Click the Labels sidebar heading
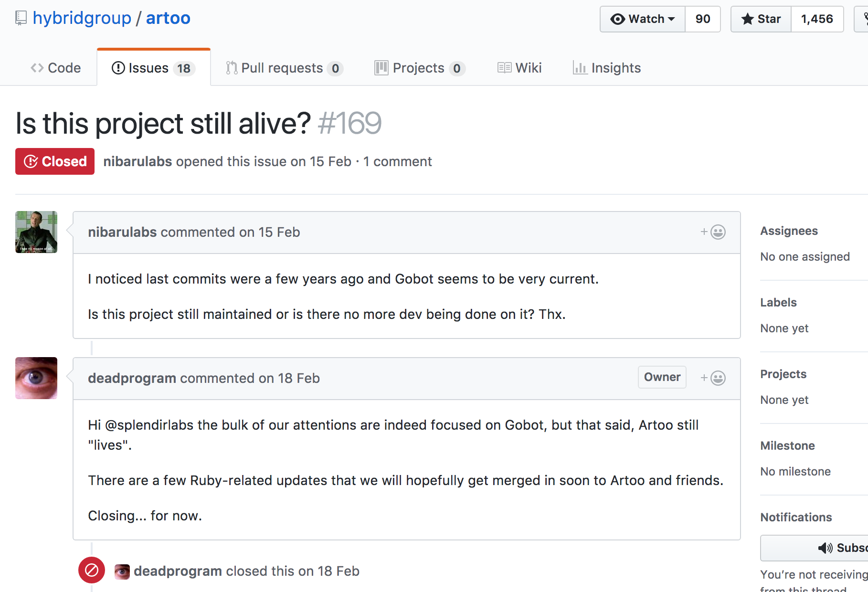This screenshot has height=592, width=868. (778, 303)
